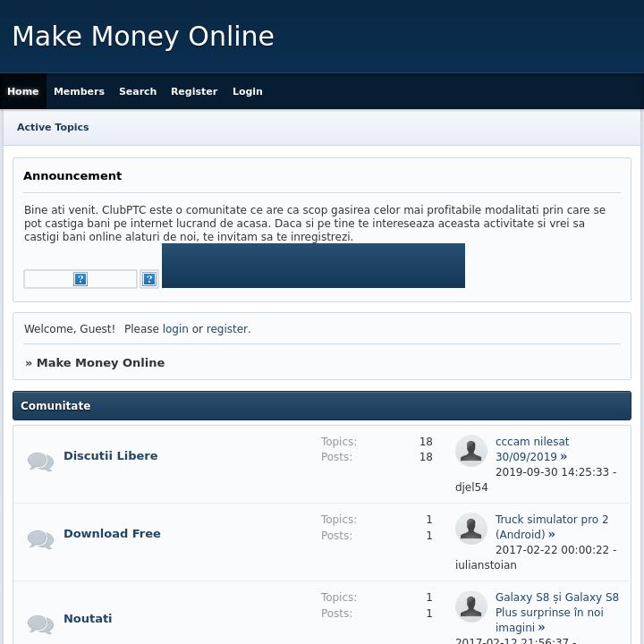Click the question mark icon inside the white box
Viewport: 644px width, 644px height.
80,279
